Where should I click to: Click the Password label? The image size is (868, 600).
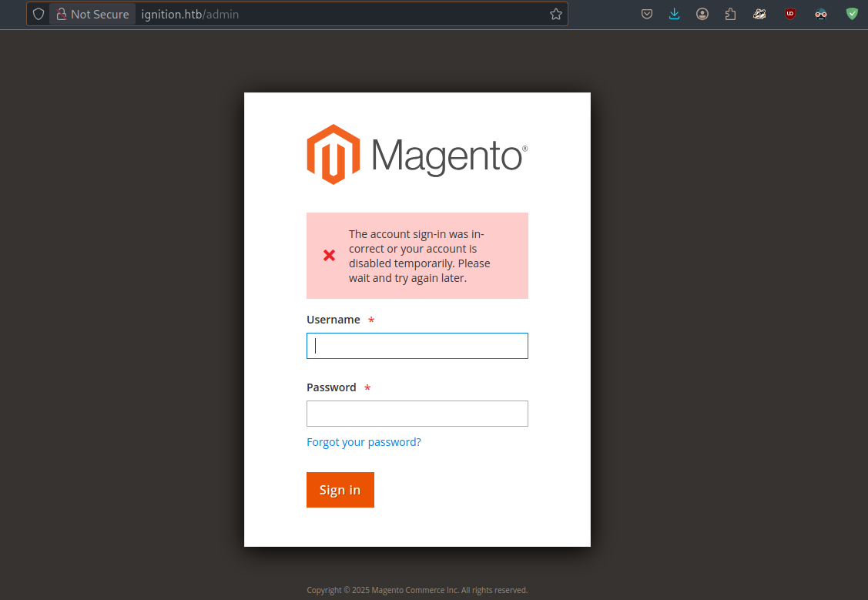[x=332, y=387]
